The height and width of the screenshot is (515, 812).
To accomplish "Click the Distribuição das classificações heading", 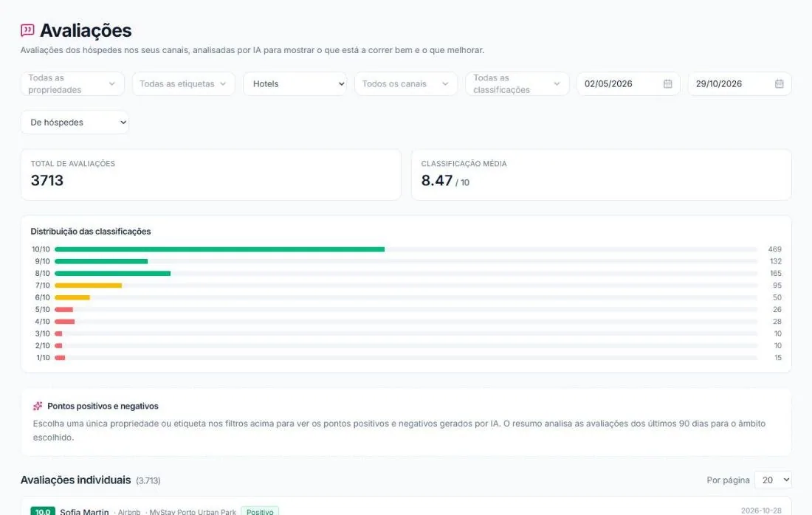I will (91, 232).
